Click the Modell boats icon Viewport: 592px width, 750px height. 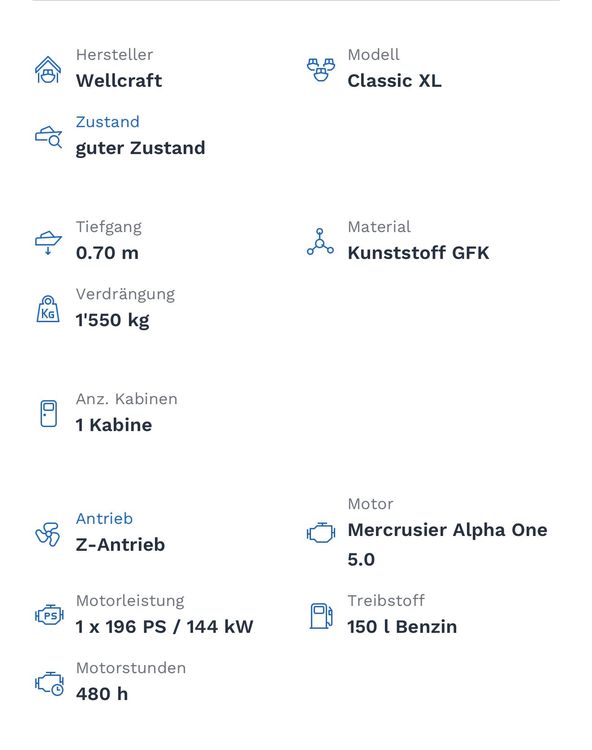tap(320, 70)
